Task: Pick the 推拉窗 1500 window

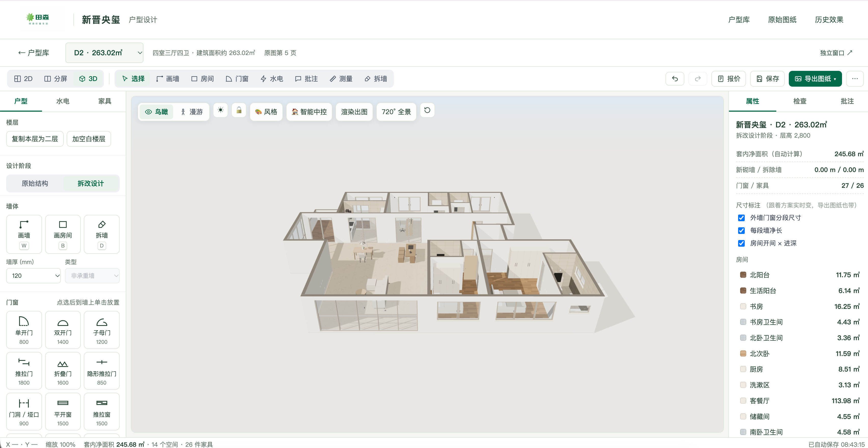Action: 102,412
